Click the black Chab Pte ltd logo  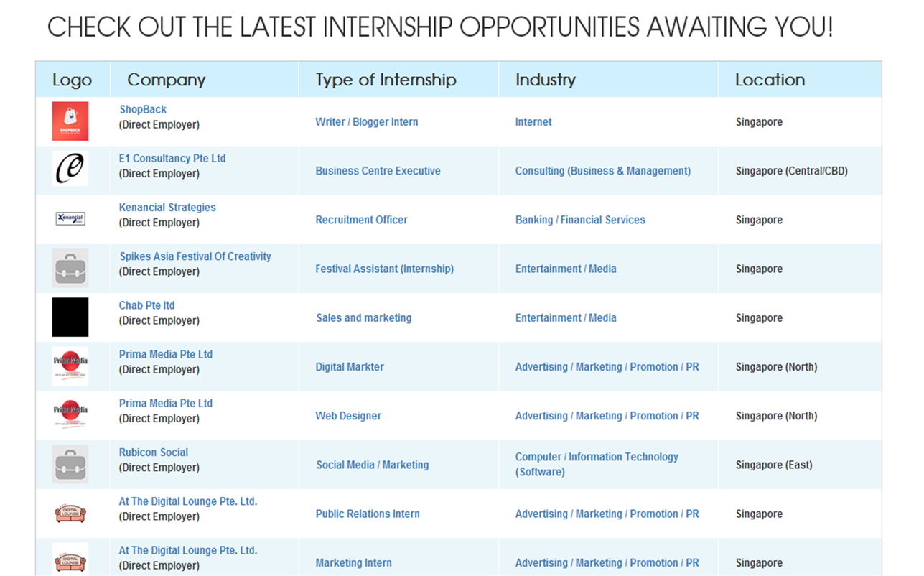click(x=70, y=317)
